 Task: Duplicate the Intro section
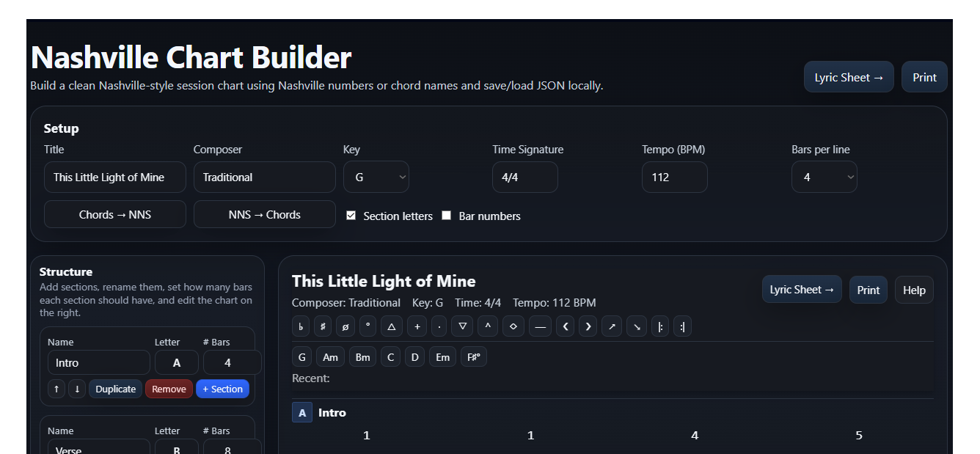click(116, 389)
